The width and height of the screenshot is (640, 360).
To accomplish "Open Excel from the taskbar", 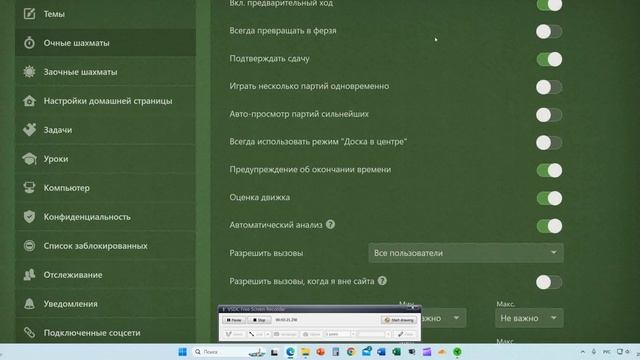I will [x=396, y=352].
